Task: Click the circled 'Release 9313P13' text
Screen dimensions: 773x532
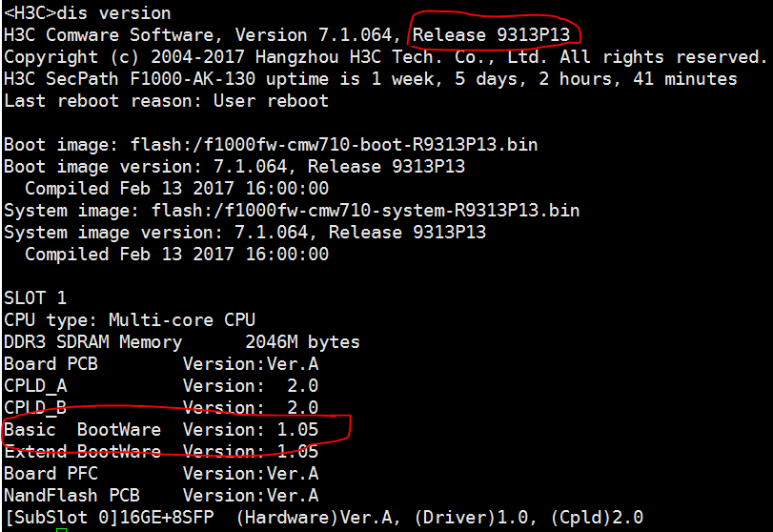Action: tap(496, 35)
